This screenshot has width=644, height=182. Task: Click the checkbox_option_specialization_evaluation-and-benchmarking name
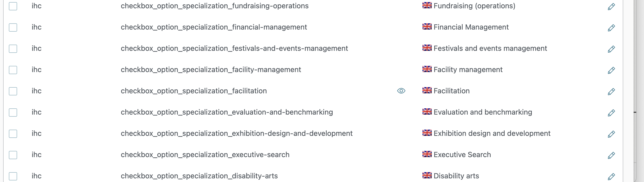[227, 112]
